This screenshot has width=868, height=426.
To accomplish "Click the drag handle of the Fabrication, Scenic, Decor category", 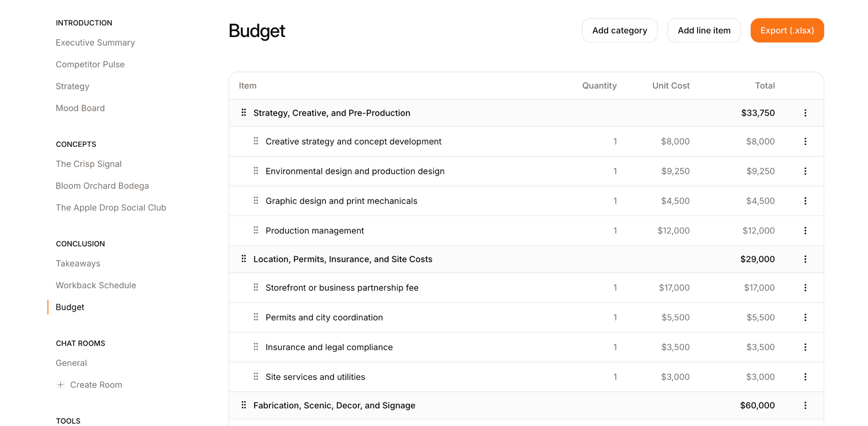I will point(244,405).
